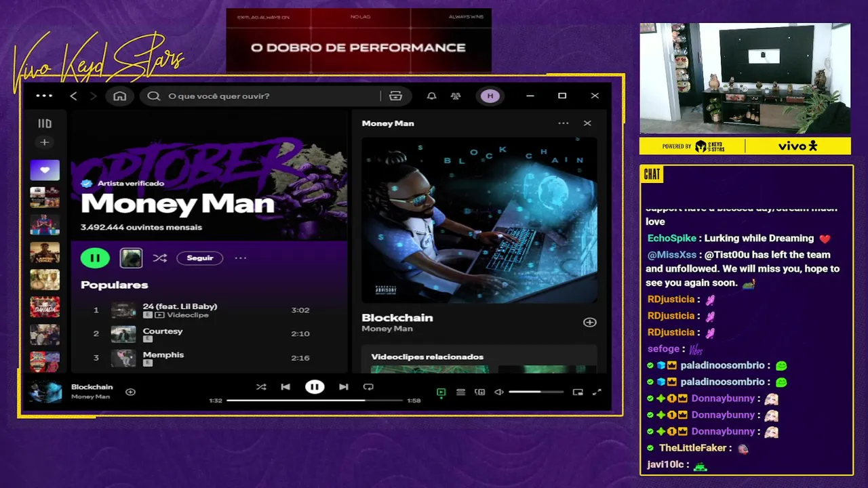Open the notifications bell
Screen dimensions: 868x488
431,96
